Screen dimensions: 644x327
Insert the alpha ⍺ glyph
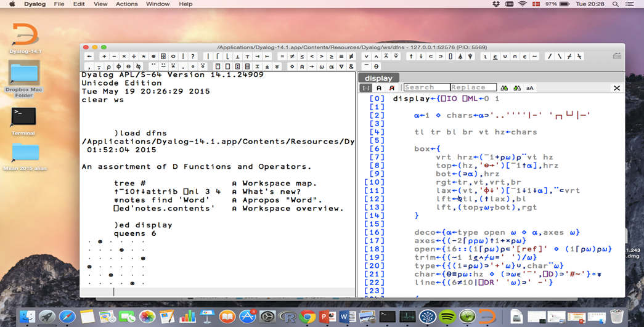(x=332, y=67)
